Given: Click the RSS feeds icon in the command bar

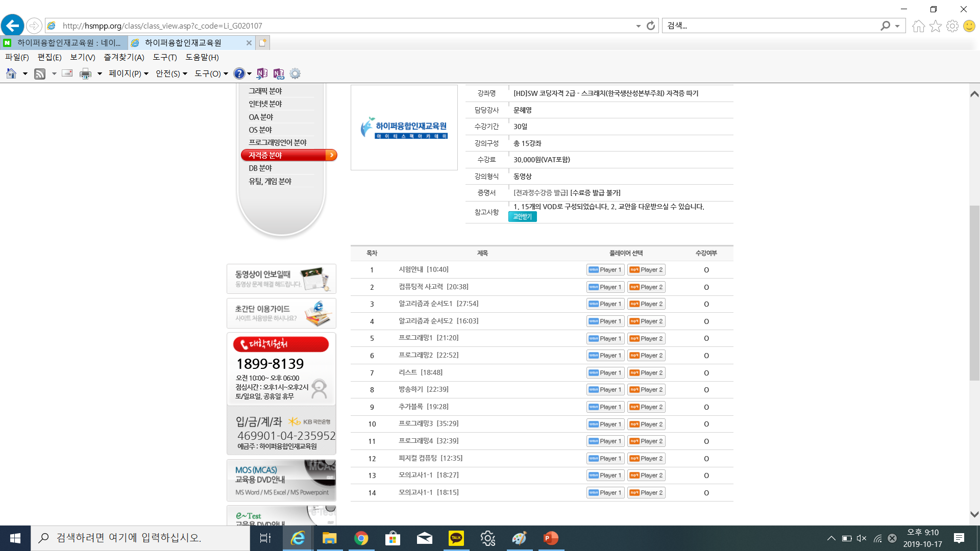Looking at the screenshot, I should click(x=40, y=73).
